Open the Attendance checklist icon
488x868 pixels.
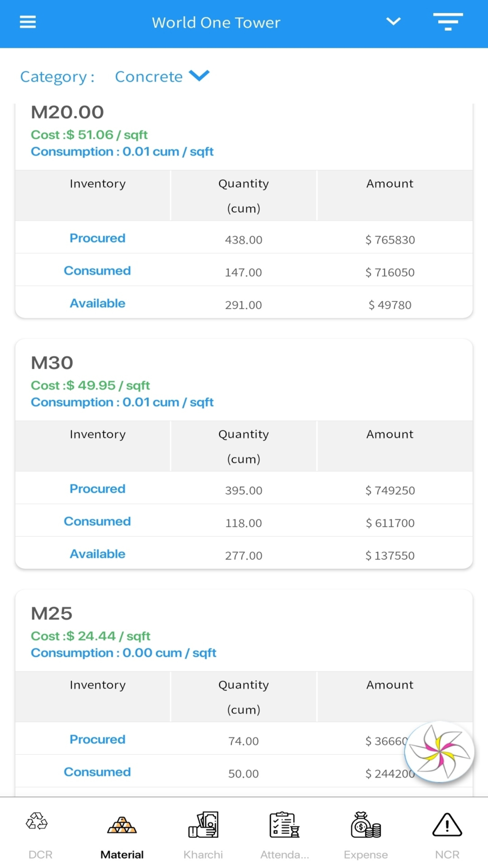285,825
